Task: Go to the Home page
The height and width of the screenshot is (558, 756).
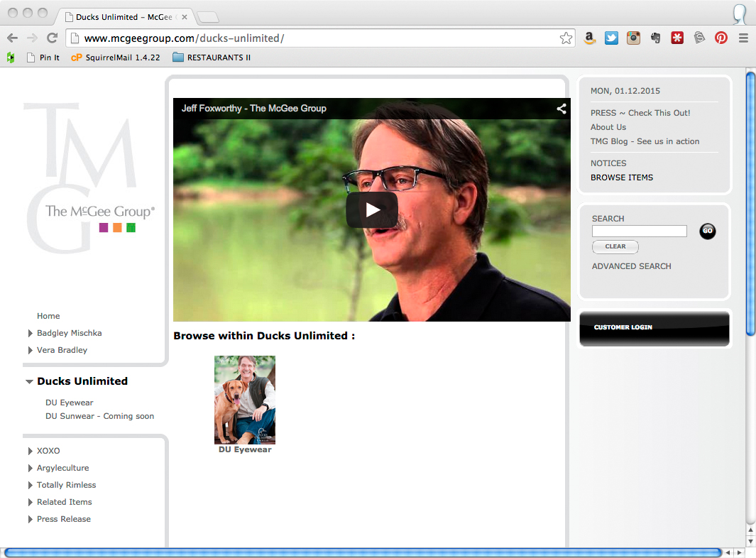Action: [48, 316]
